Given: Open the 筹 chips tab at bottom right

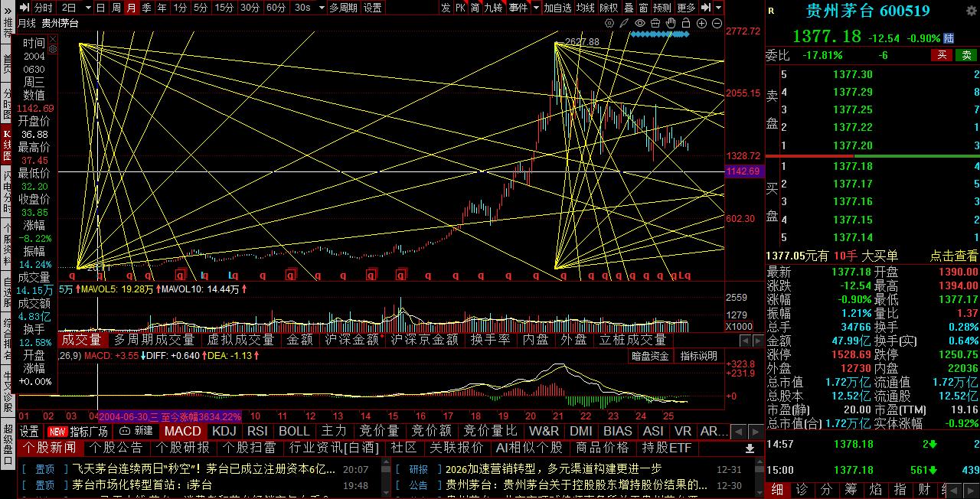Looking at the screenshot, I should point(851,490).
